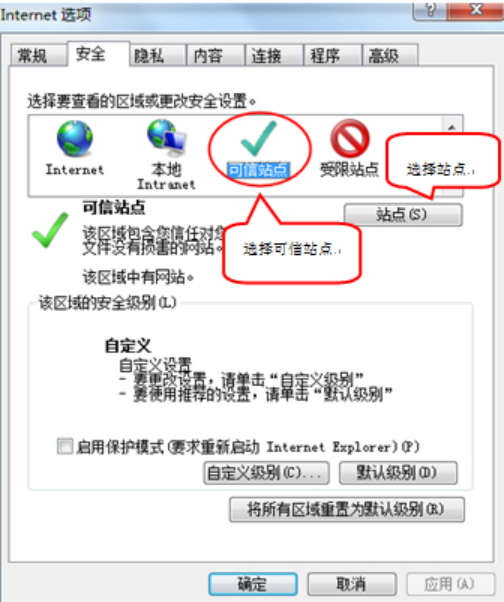Open the 隐私 tab
The image size is (504, 602).
coord(158,56)
